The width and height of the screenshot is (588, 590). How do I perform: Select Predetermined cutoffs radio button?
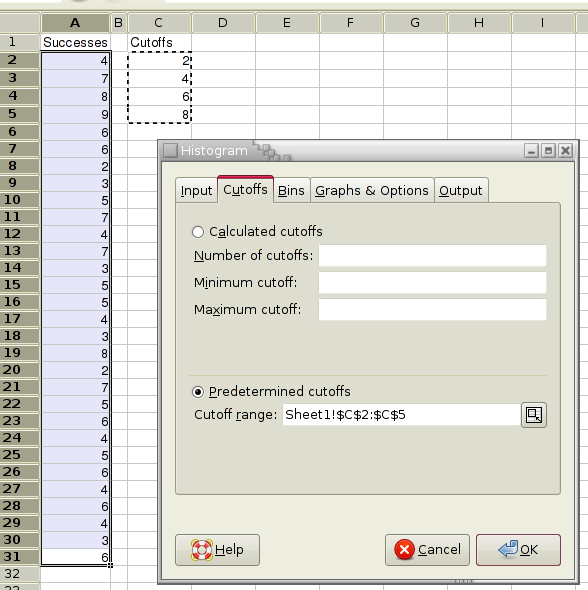point(198,392)
